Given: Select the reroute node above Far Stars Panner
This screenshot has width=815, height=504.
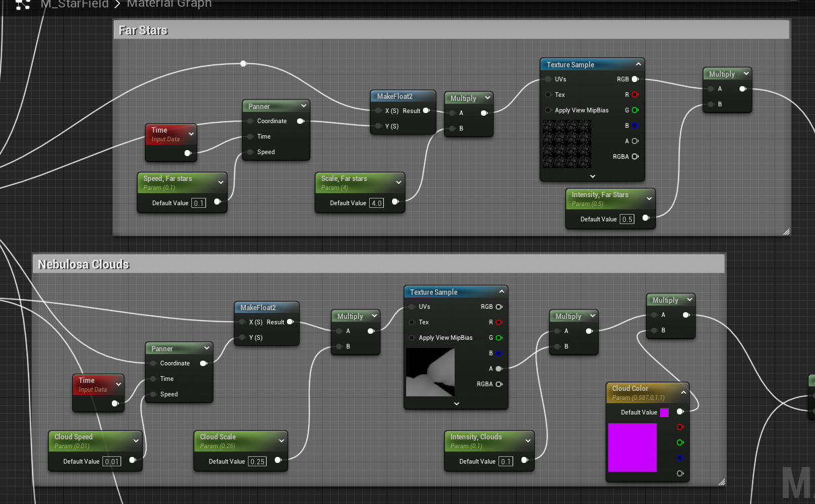Looking at the screenshot, I should [243, 64].
